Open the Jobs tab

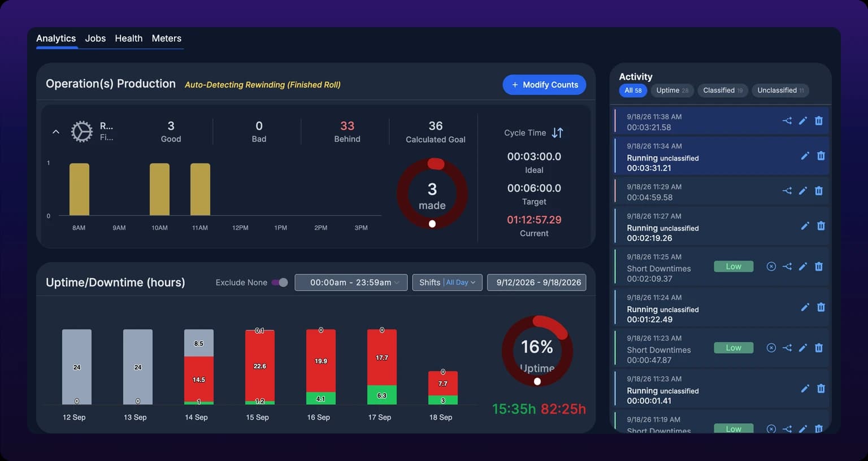96,38
